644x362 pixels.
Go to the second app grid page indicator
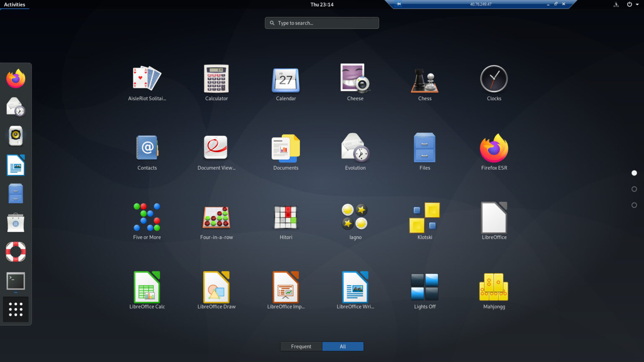point(634,189)
